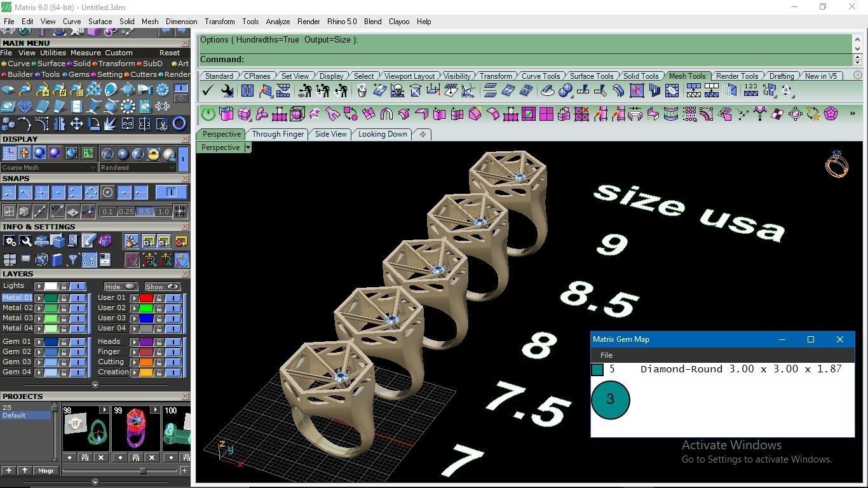This screenshot has width=868, height=488.
Task: Click the Hide layers button
Action: point(121,287)
